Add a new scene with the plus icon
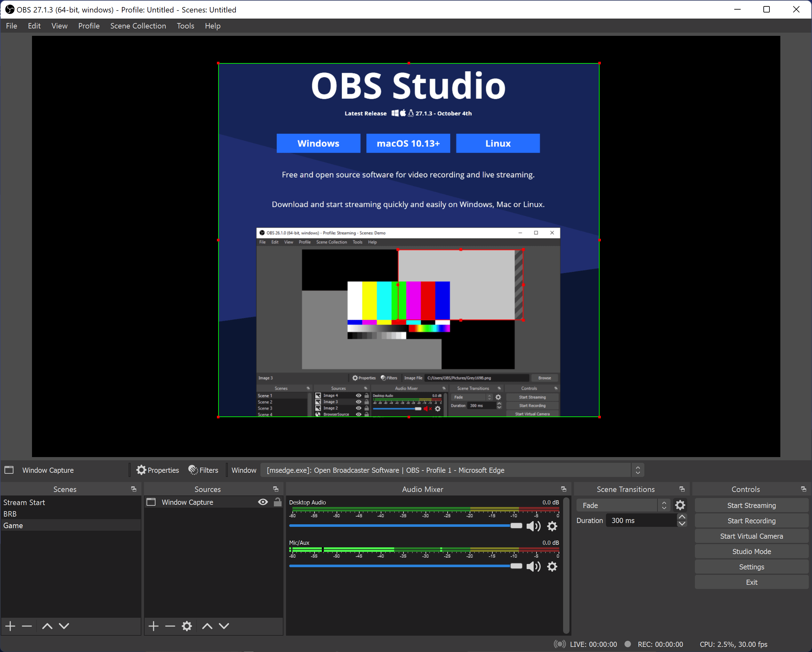 (x=10, y=626)
